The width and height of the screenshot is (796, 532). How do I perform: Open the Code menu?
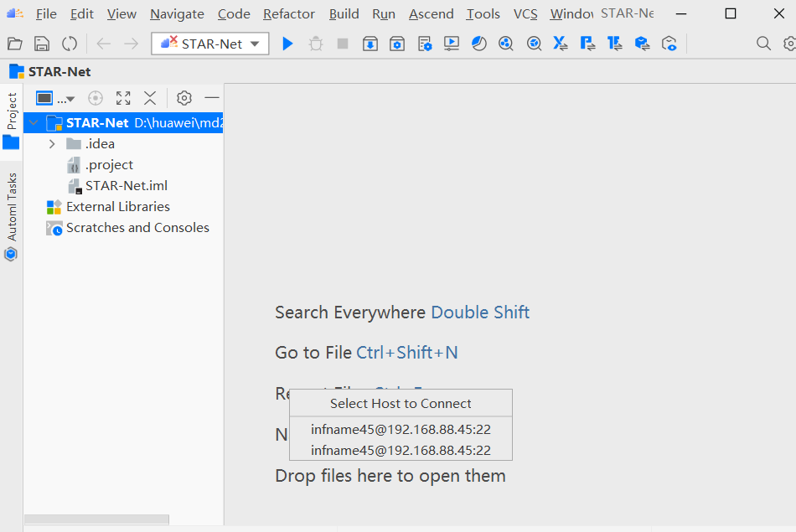click(234, 13)
